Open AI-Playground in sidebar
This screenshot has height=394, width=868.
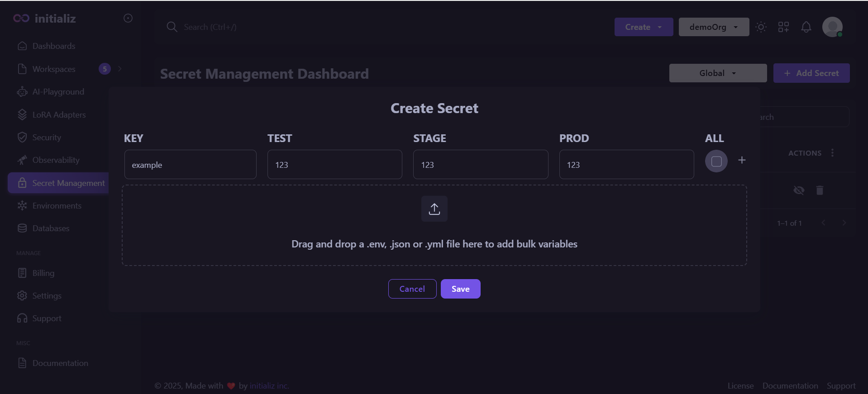coord(58,92)
